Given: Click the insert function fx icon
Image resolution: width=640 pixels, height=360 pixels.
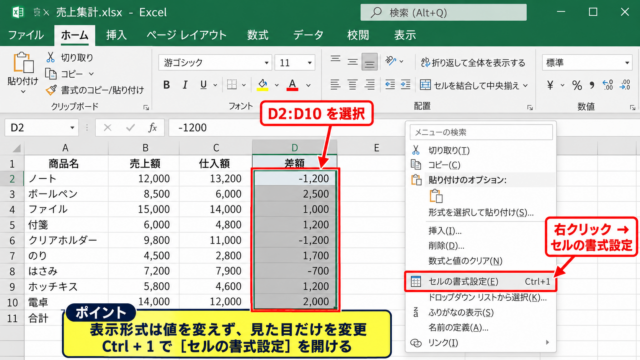Looking at the screenshot, I should coord(152,128).
